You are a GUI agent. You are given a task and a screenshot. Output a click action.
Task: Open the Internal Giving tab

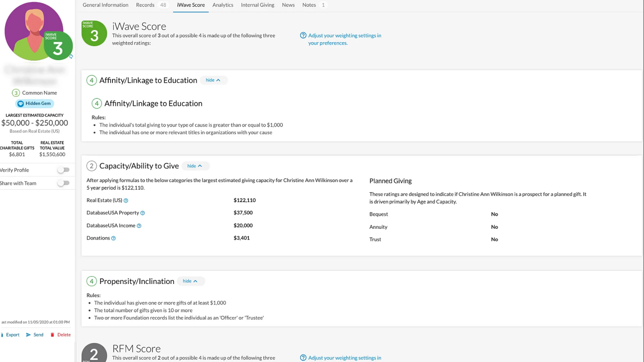point(258,5)
